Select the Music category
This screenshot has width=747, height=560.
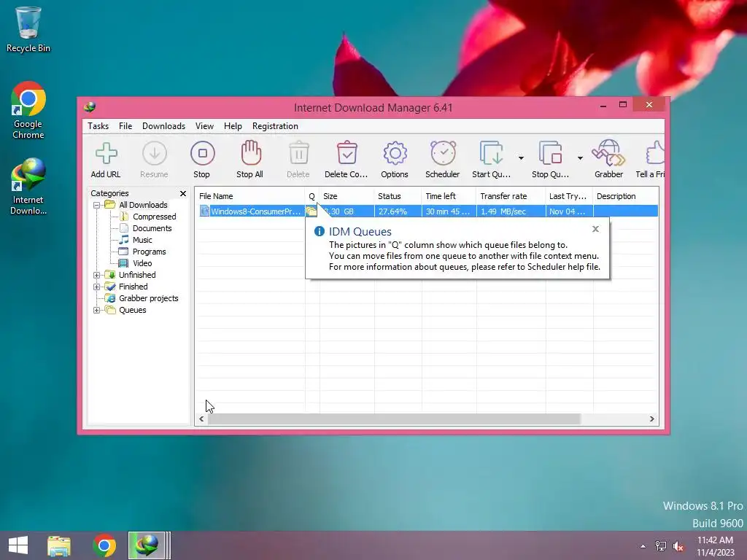142,240
